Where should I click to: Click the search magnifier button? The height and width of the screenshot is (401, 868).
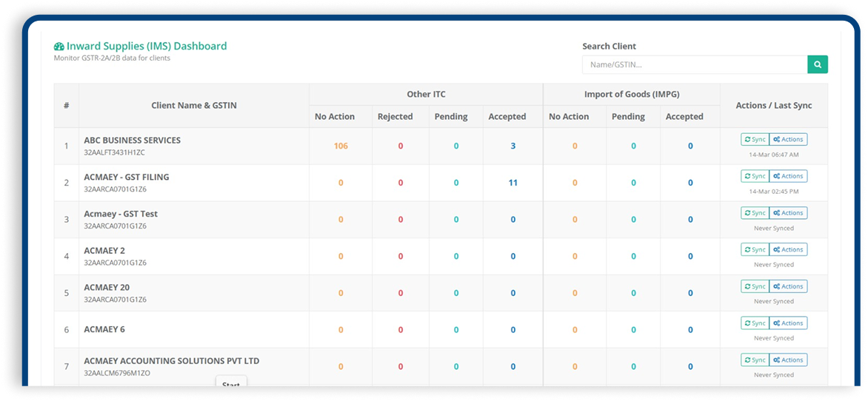(818, 65)
